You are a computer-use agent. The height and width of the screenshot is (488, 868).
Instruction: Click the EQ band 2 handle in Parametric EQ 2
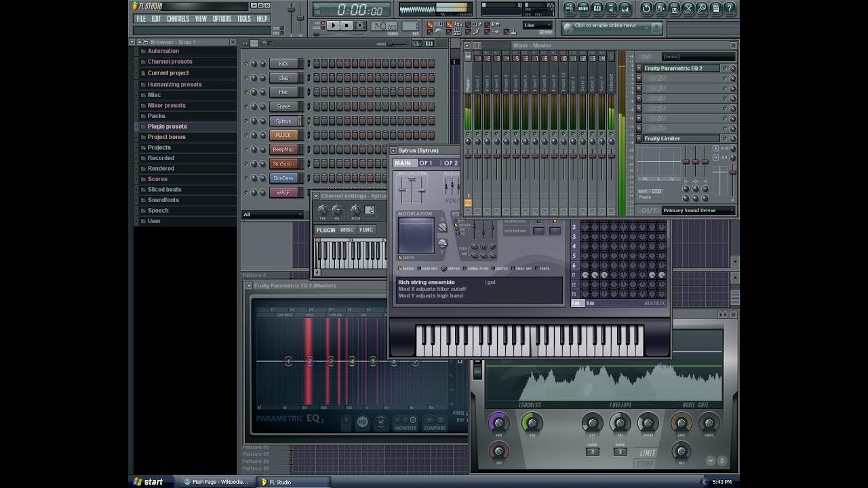[x=310, y=361]
